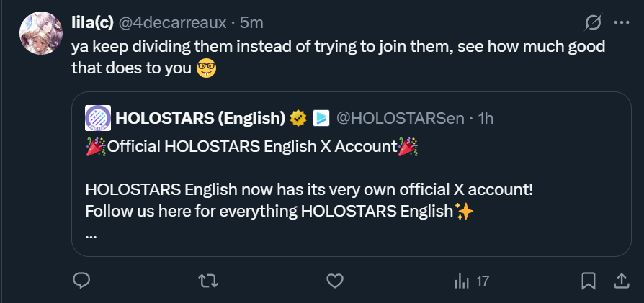Screen dimensions: 644x303
Task: Click the quoted tweet's 1h timestamp
Action: pyautogui.click(x=486, y=117)
